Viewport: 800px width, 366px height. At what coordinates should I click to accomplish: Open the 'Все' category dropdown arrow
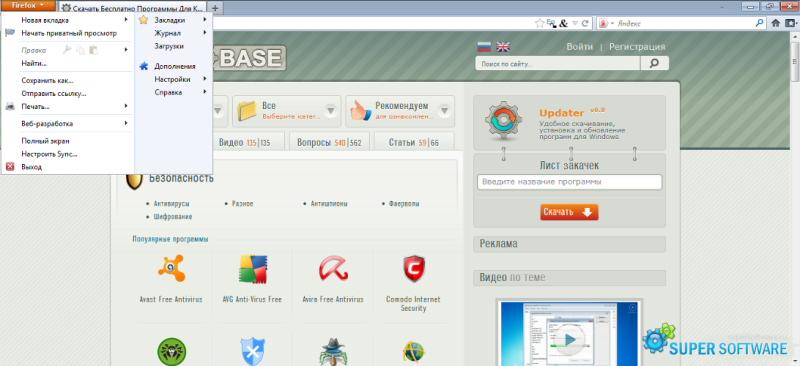[331, 111]
